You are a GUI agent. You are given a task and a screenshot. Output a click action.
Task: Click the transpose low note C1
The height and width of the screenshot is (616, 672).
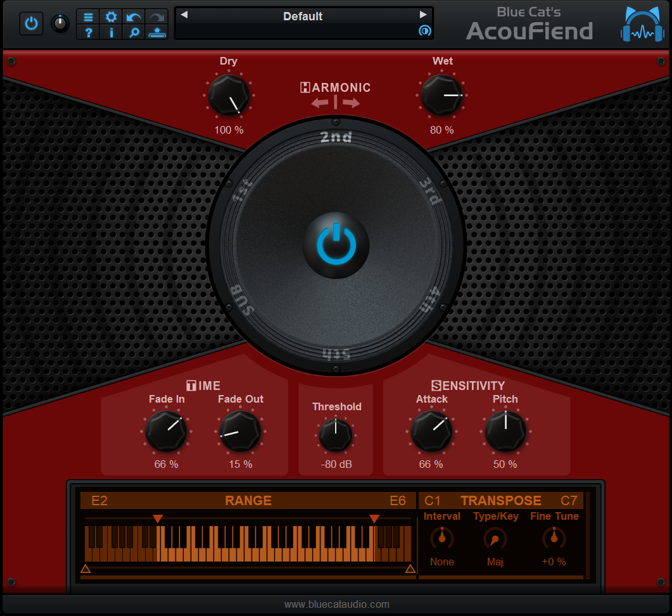(x=433, y=501)
